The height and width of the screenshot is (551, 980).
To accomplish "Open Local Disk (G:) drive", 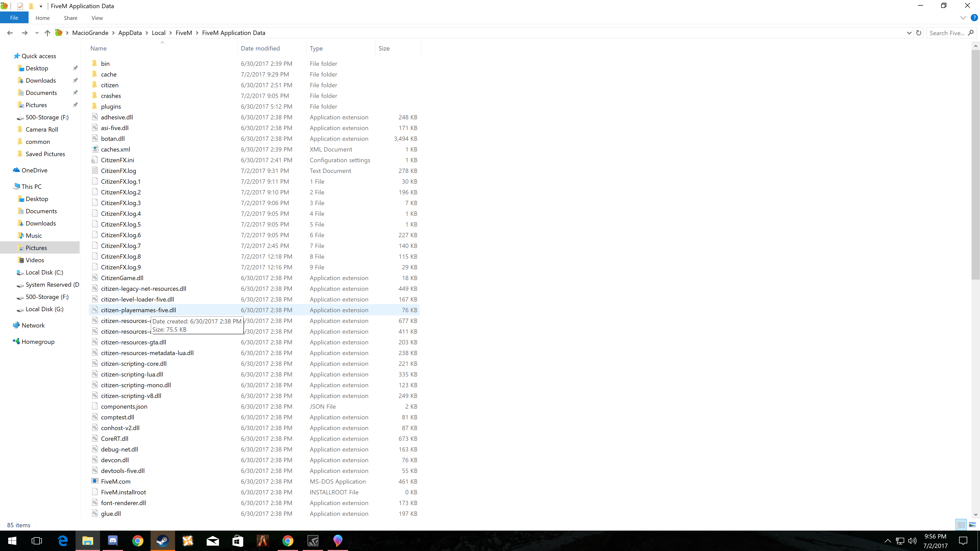I will click(44, 309).
